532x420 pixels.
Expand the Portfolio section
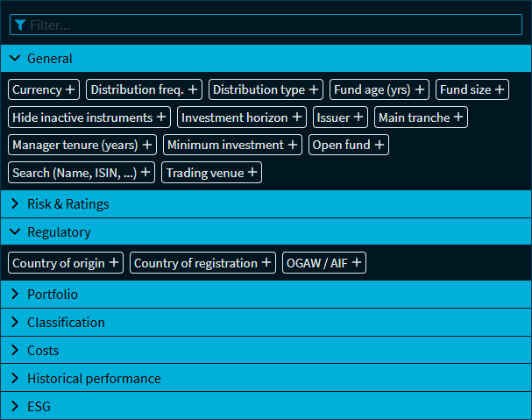[15, 295]
